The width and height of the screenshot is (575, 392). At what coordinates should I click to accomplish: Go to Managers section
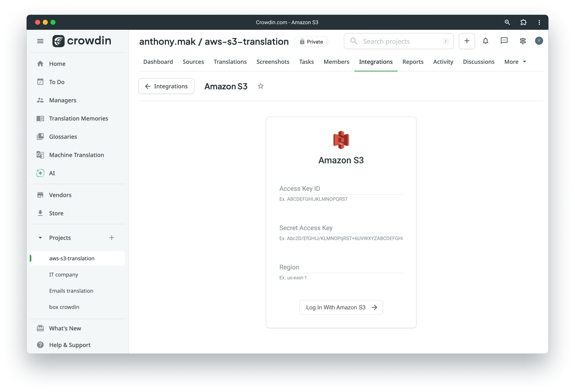[x=77, y=100]
